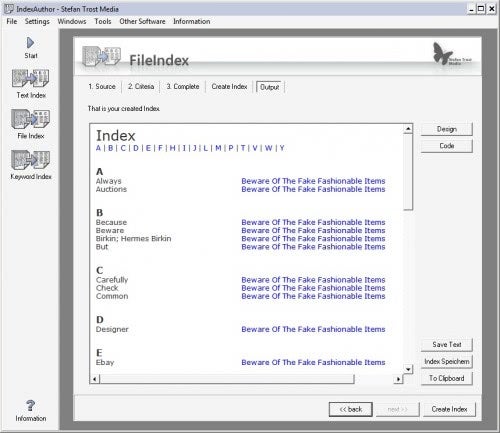Jump to letter E in index navigation
Screen dimensions: 500x433
point(148,148)
